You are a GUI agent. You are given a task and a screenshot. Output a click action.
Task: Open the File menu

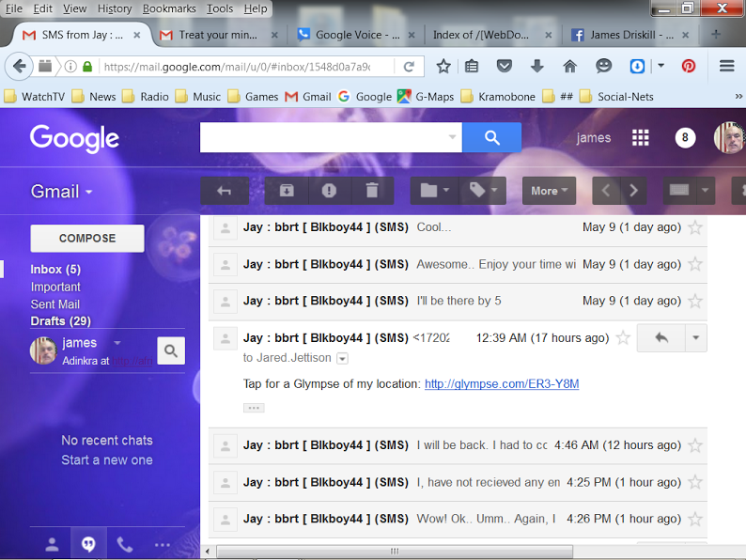coord(14,8)
